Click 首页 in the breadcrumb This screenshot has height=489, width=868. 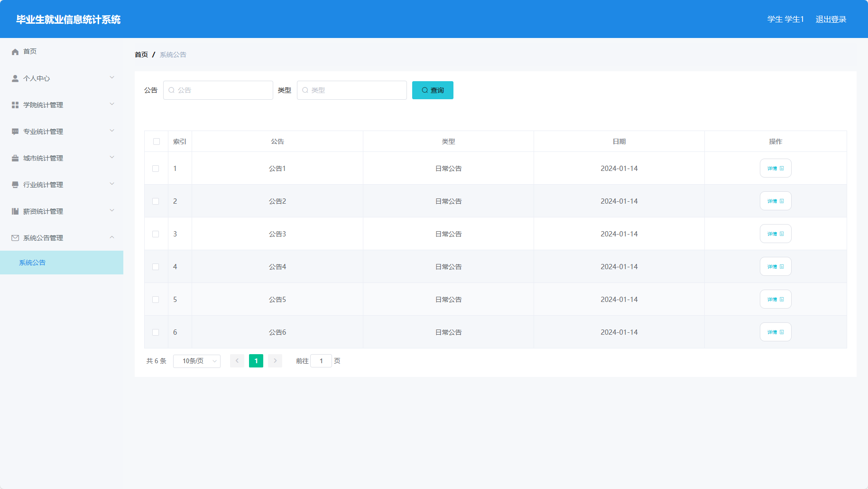(x=141, y=55)
